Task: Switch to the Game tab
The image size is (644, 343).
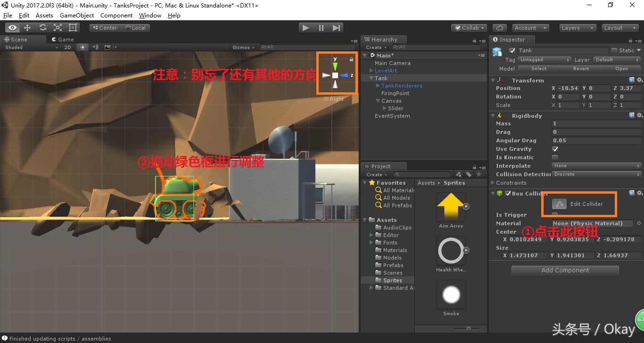Action: coord(63,39)
